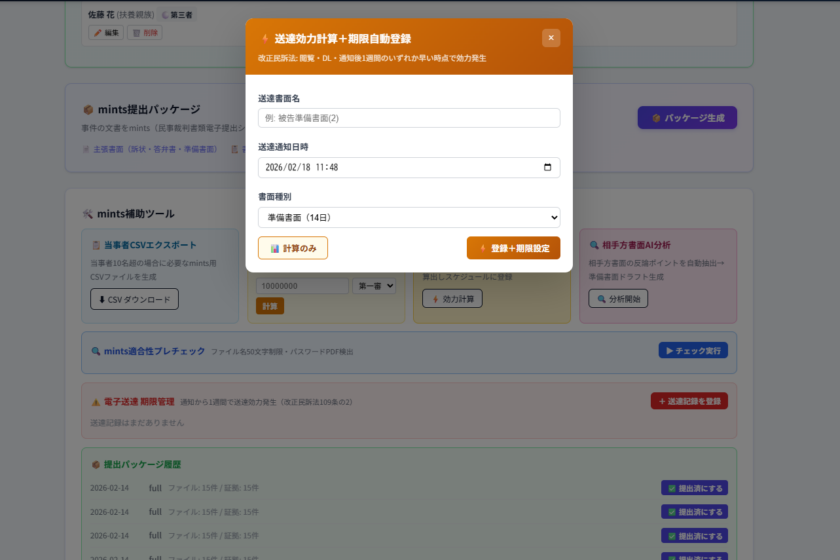This screenshot has height=560, width=840.
Task: Click the 送達通知日時 date-time field
Action: coord(400,168)
